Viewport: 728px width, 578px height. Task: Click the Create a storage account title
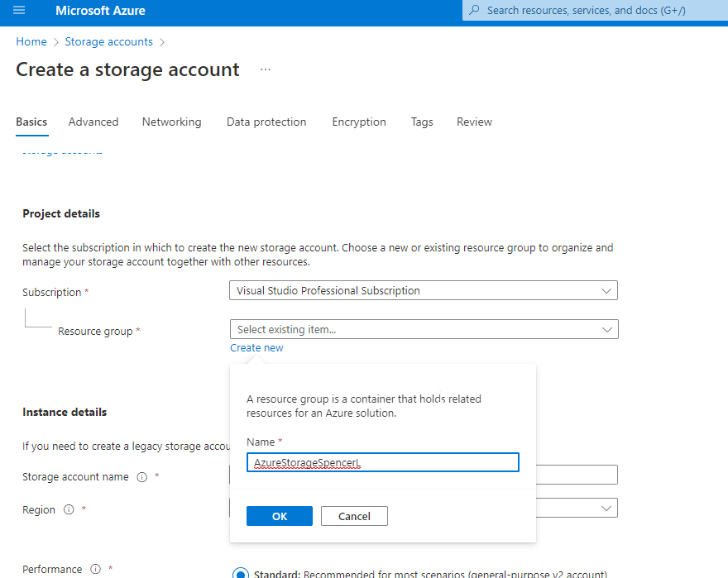127,69
